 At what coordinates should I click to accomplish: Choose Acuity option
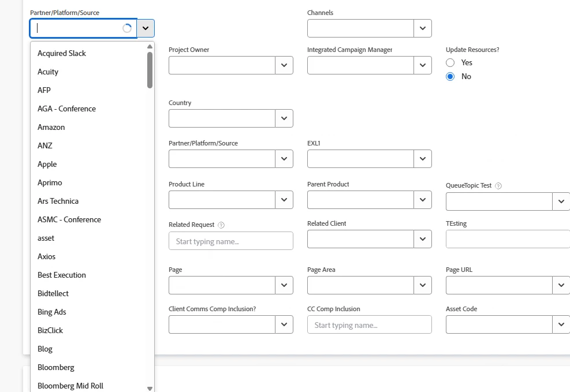coord(89,72)
